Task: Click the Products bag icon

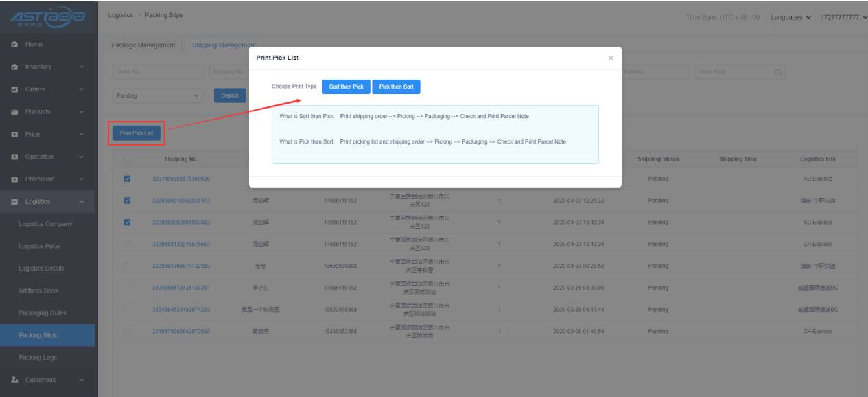Action: pos(14,112)
